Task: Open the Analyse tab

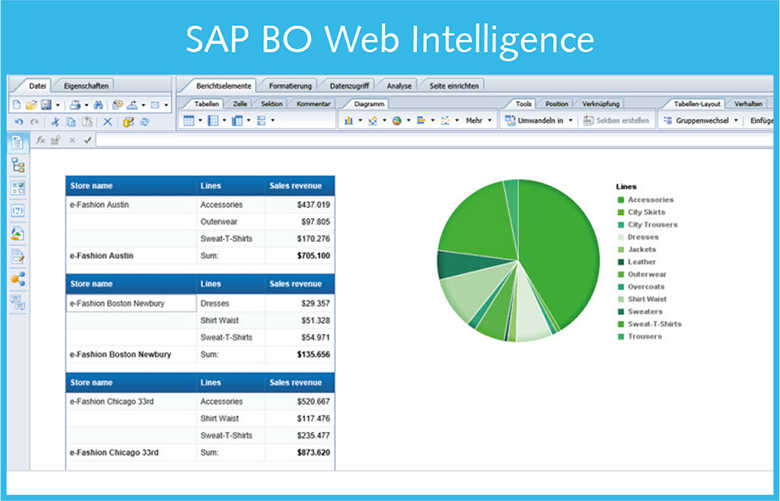Action: point(399,86)
